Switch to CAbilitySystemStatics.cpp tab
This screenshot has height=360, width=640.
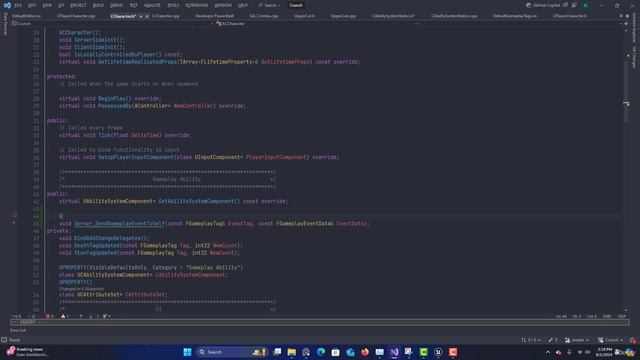pyautogui.click(x=453, y=16)
